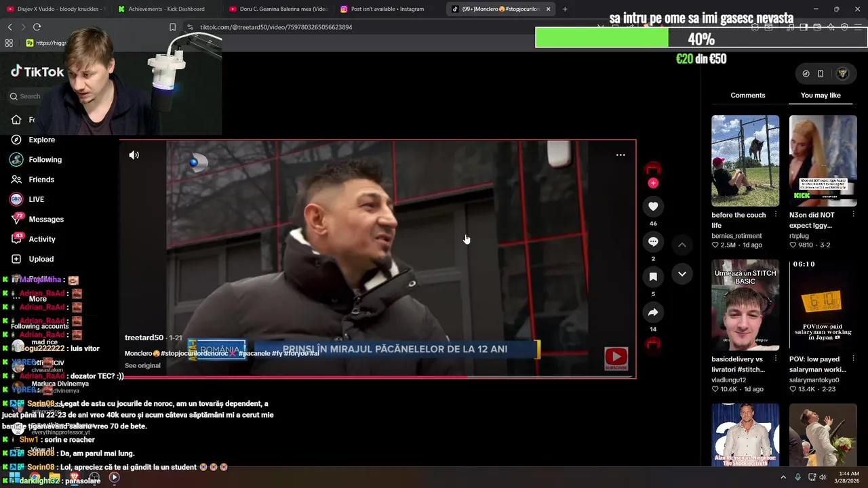
Task: Open the TikTok coin icon top right
Action: pos(806,74)
